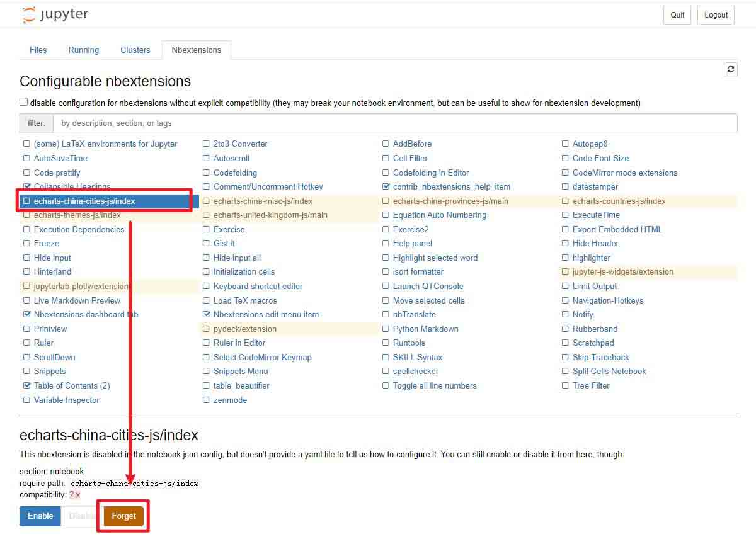The image size is (756, 539).
Task: Select the table_beautifier extension
Action: pyautogui.click(x=241, y=385)
